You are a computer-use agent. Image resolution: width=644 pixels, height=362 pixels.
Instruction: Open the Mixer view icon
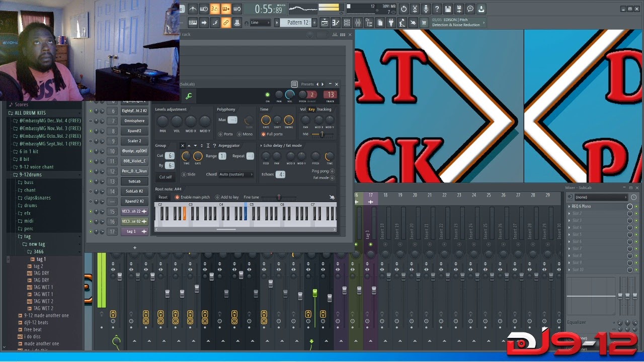358,23
